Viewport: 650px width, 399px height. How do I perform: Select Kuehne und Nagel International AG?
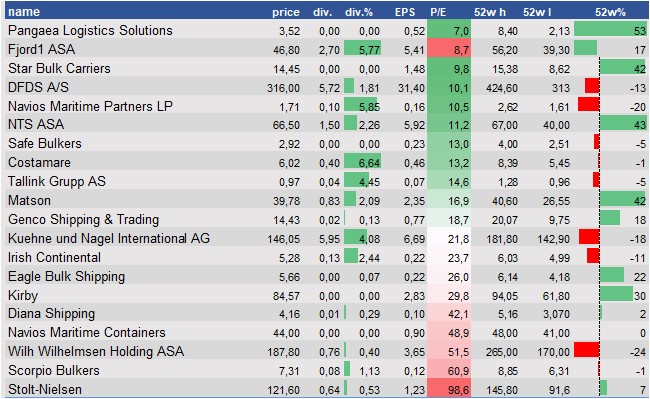tap(109, 238)
